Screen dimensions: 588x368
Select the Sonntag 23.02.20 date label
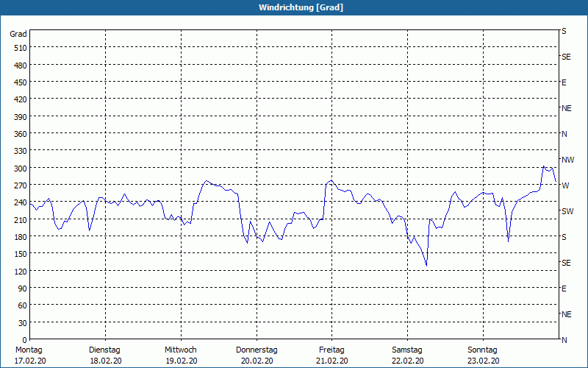[x=483, y=355]
